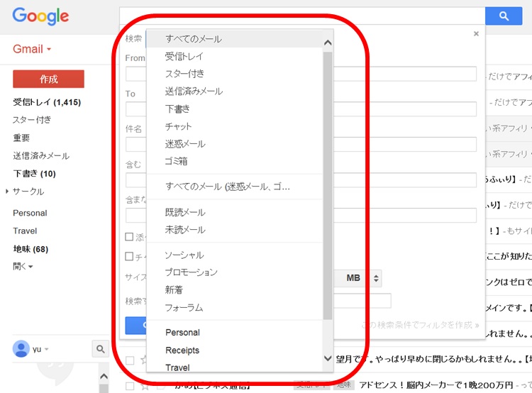The width and height of the screenshot is (532, 393).
Task: Select Travel in the dropdown list
Action: (x=235, y=367)
